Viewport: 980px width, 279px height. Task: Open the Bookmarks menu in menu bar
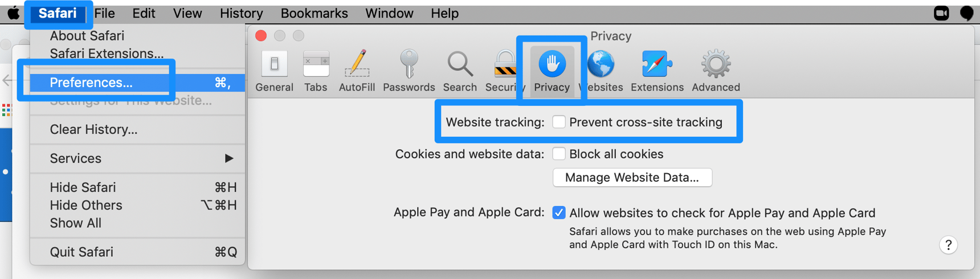point(314,13)
